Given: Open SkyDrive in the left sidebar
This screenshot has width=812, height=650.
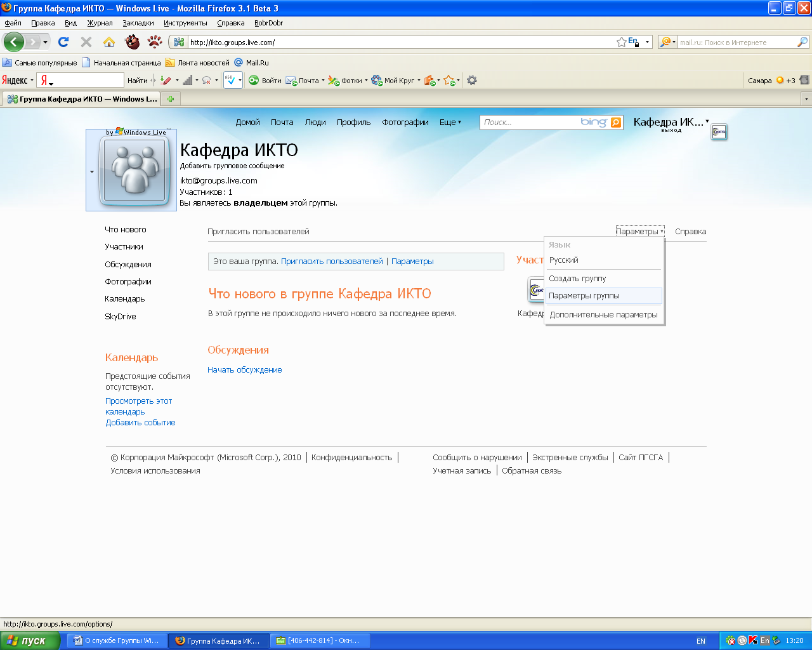Looking at the screenshot, I should tap(121, 317).
